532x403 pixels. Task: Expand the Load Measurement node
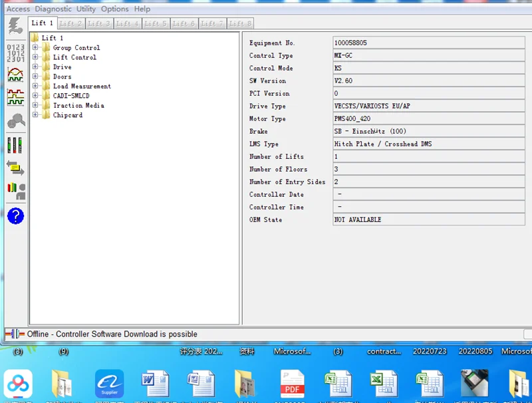pos(35,86)
